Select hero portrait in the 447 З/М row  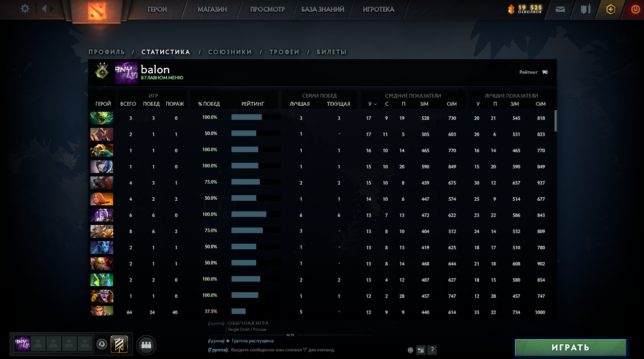click(102, 199)
